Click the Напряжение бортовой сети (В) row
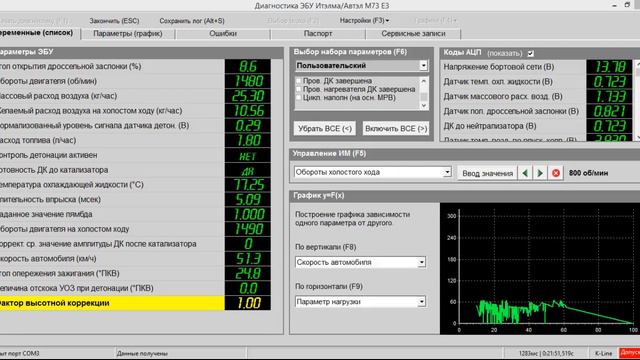The image size is (640, 360). [536, 67]
